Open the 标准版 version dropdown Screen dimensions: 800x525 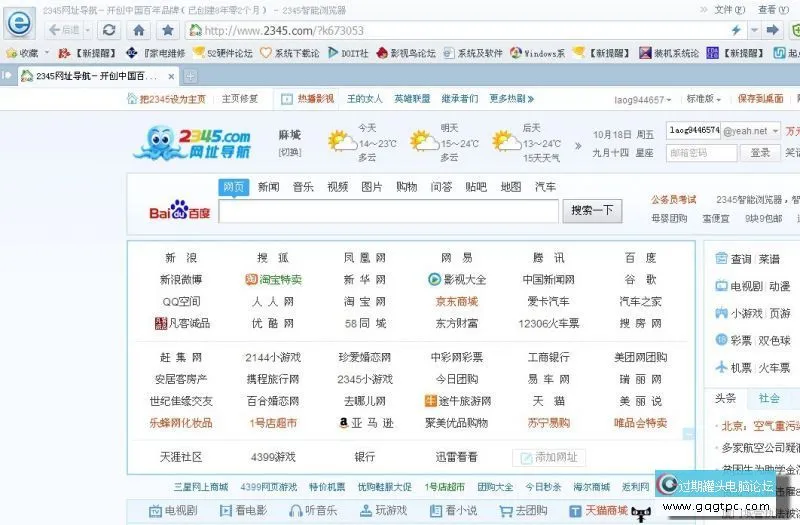point(704,99)
